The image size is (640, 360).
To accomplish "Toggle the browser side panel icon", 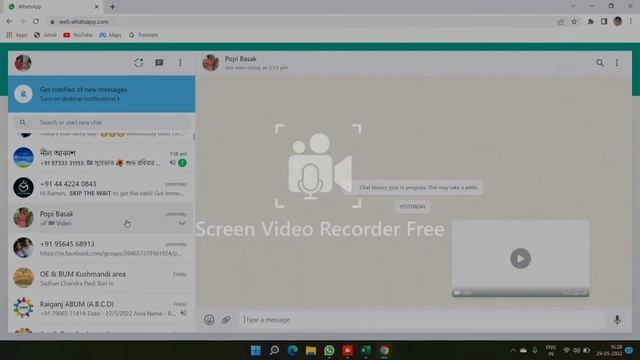I will point(604,22).
